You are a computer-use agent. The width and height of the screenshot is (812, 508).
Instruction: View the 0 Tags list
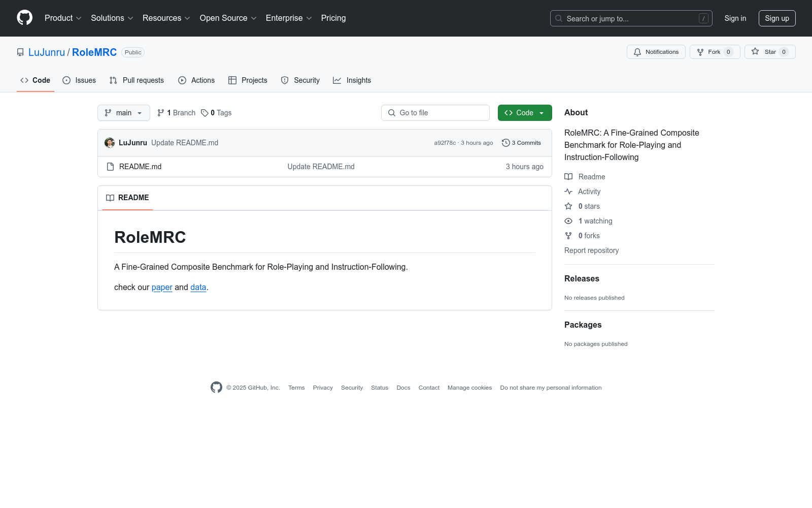pyautogui.click(x=216, y=113)
